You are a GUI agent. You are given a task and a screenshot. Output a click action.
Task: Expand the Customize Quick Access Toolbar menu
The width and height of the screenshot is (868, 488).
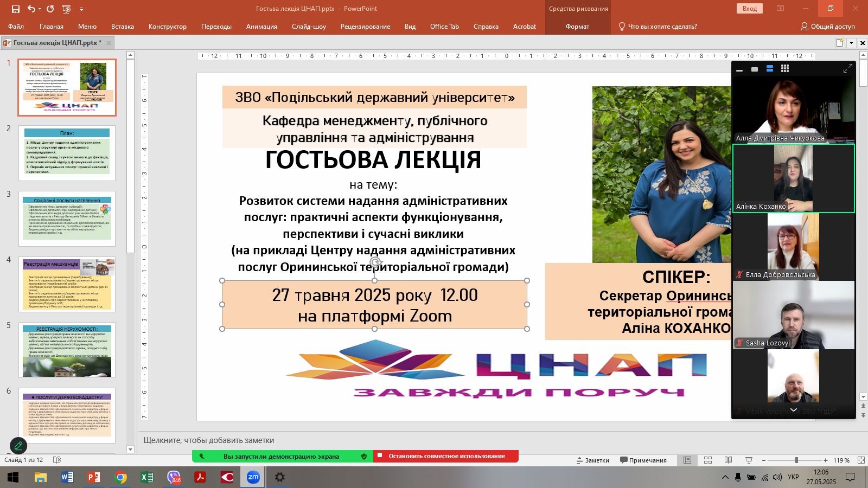[82, 9]
